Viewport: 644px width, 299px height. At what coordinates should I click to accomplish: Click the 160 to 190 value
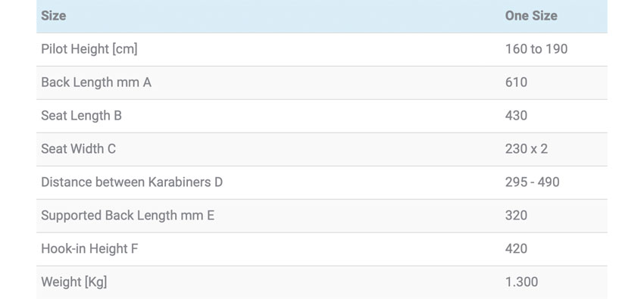click(536, 48)
